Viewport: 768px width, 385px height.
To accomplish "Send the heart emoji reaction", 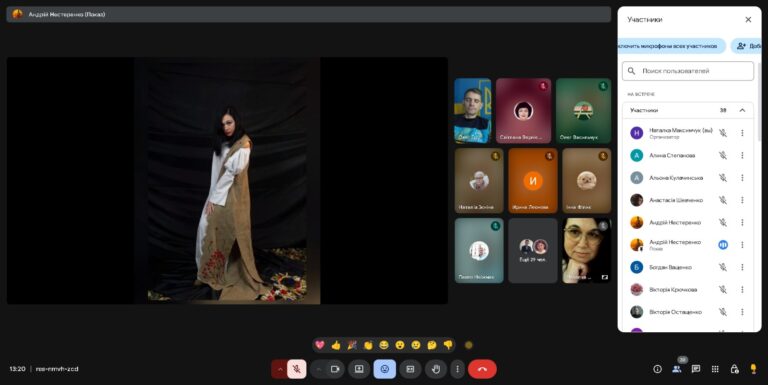I will tap(320, 345).
